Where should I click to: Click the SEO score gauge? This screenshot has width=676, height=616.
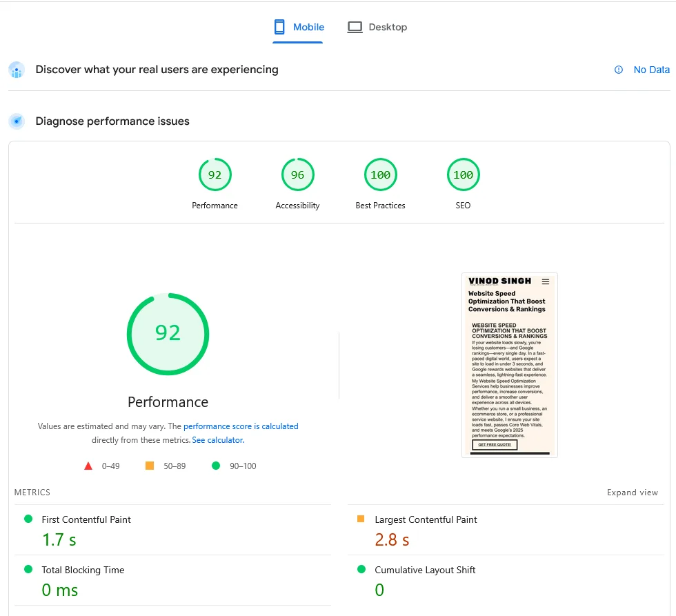point(463,175)
